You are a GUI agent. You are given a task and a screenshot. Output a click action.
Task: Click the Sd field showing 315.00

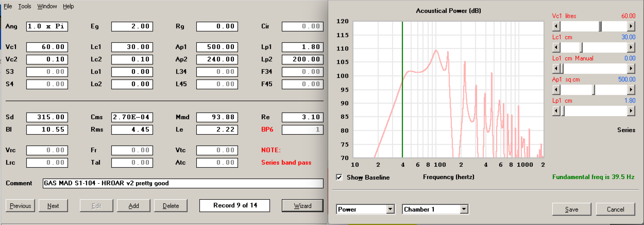click(x=47, y=117)
